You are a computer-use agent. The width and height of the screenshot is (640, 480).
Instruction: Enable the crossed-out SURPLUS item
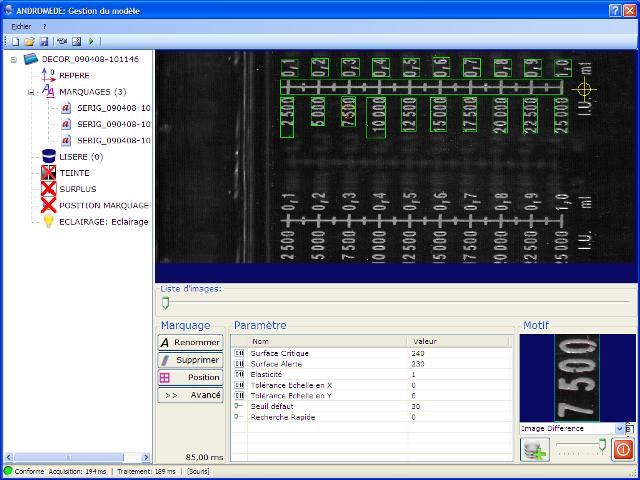(x=77, y=188)
